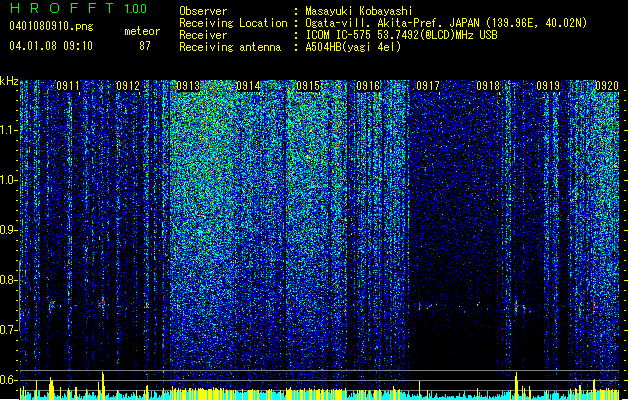Screen dimensions: 629x400
Task: Click the 'Observer' field label
Action: click(203, 11)
